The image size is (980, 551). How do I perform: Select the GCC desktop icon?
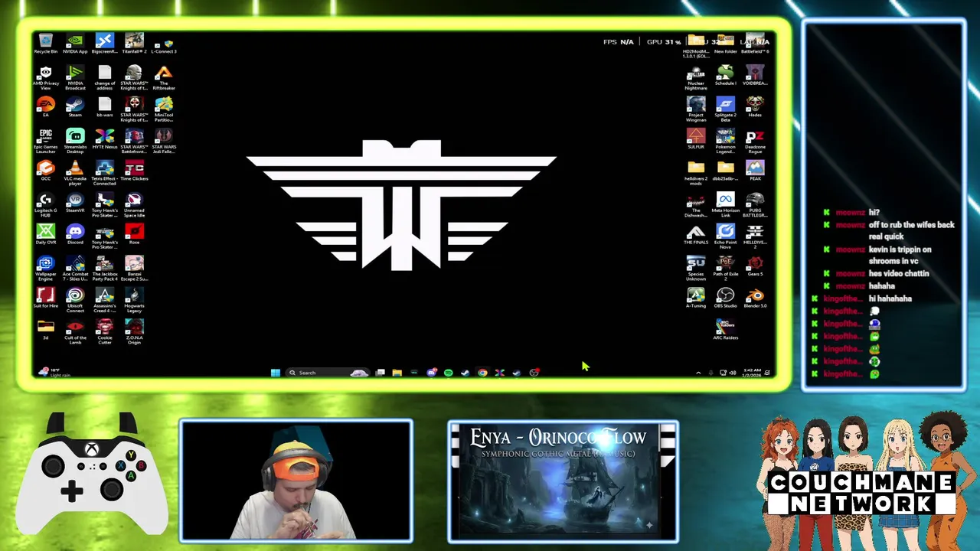pyautogui.click(x=45, y=171)
